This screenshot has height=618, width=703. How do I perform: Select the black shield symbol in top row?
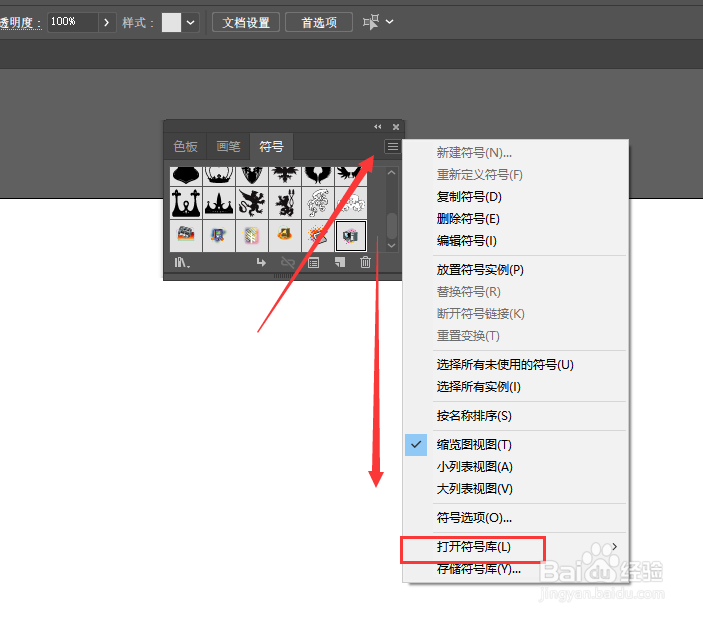point(252,176)
